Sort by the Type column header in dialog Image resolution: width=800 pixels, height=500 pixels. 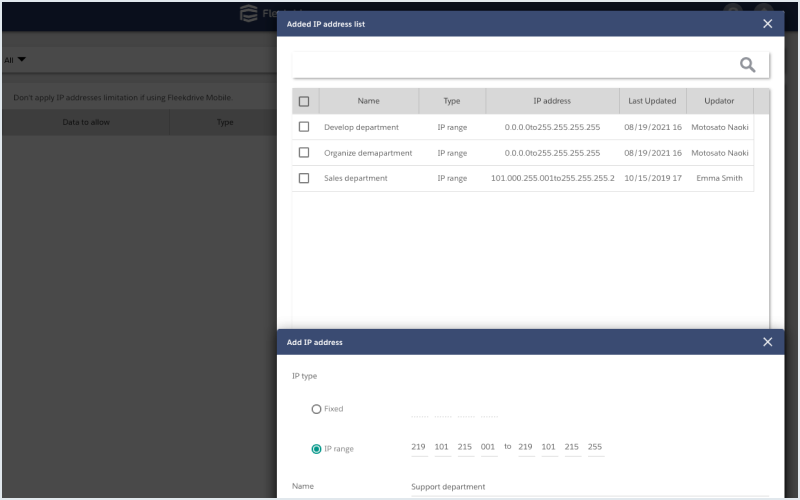coord(452,101)
